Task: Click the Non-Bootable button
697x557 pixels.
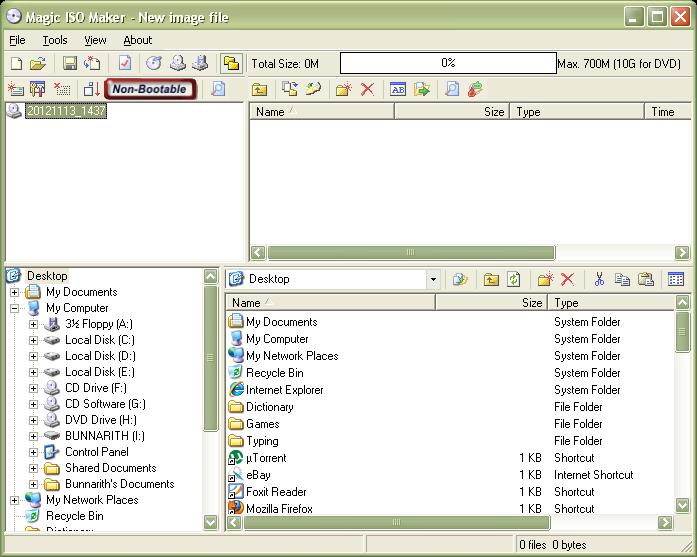Action: (x=150, y=89)
